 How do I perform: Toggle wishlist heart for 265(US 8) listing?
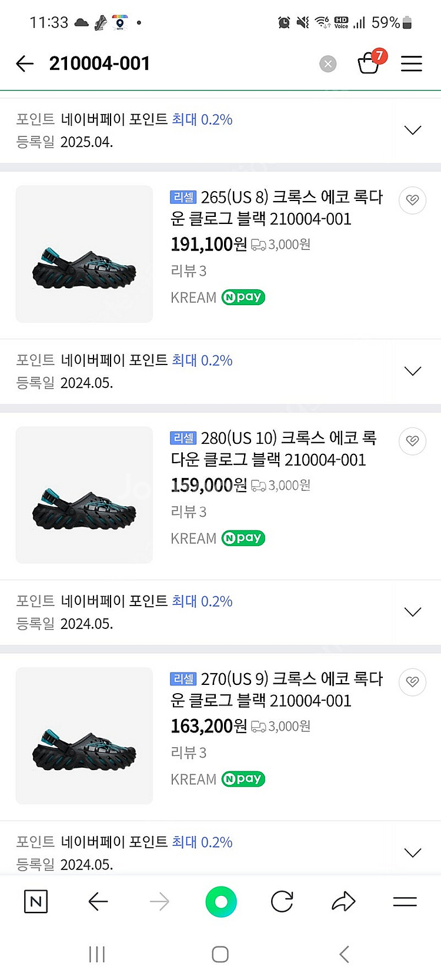(412, 200)
